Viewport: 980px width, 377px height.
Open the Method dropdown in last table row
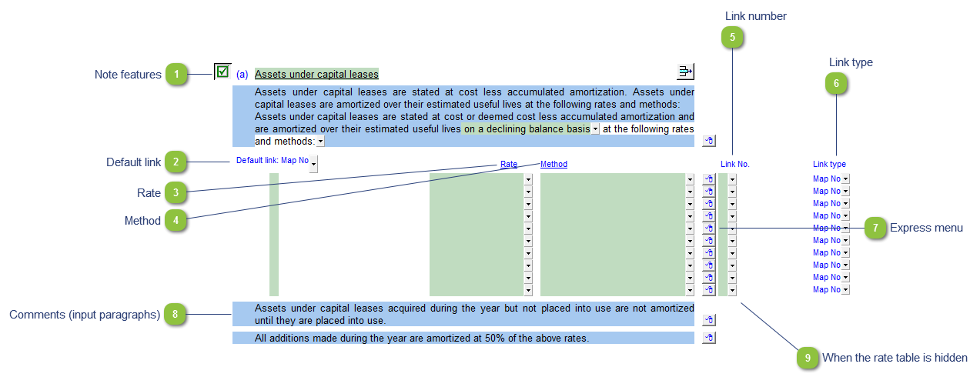[690, 290]
